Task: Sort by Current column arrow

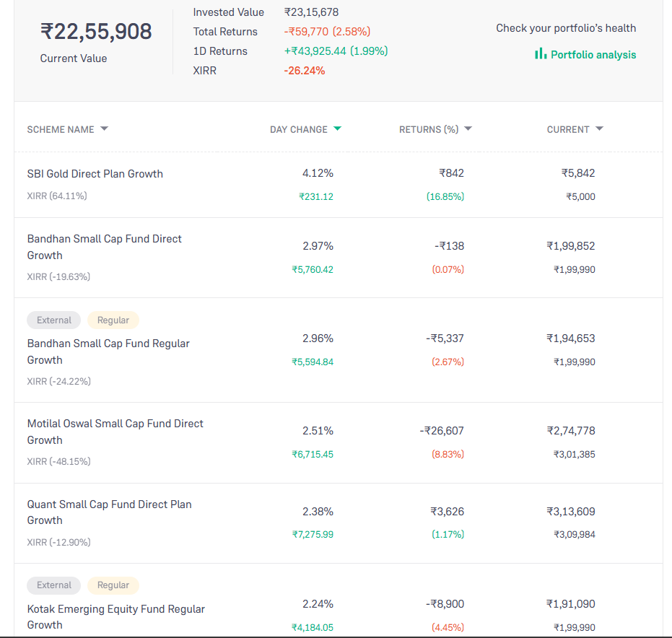Action: click(600, 128)
